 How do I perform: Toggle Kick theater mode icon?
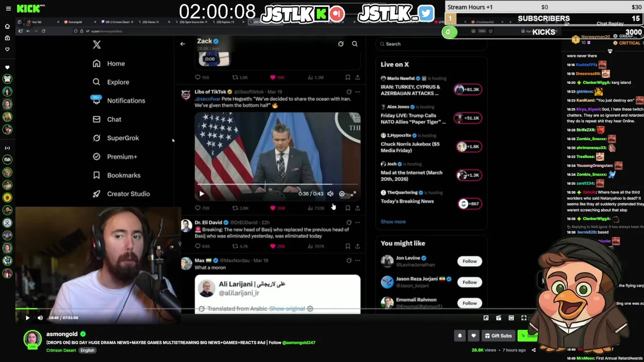[x=511, y=318]
